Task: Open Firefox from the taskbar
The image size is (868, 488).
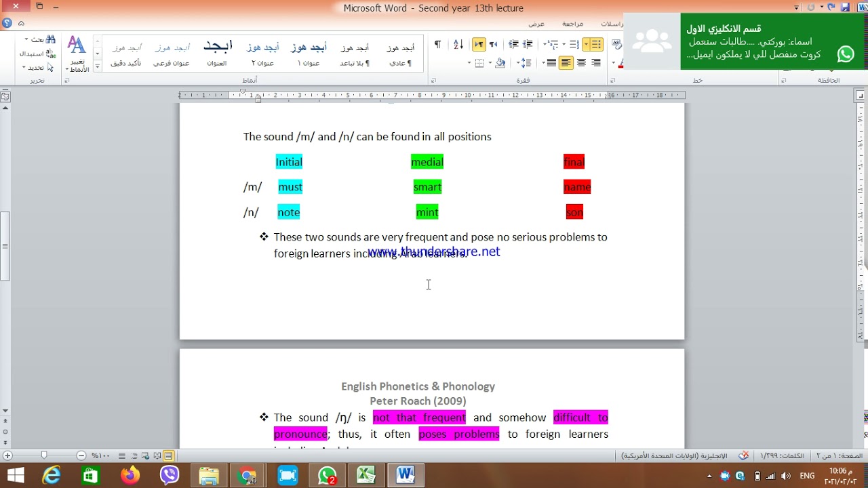Action: tap(130, 476)
